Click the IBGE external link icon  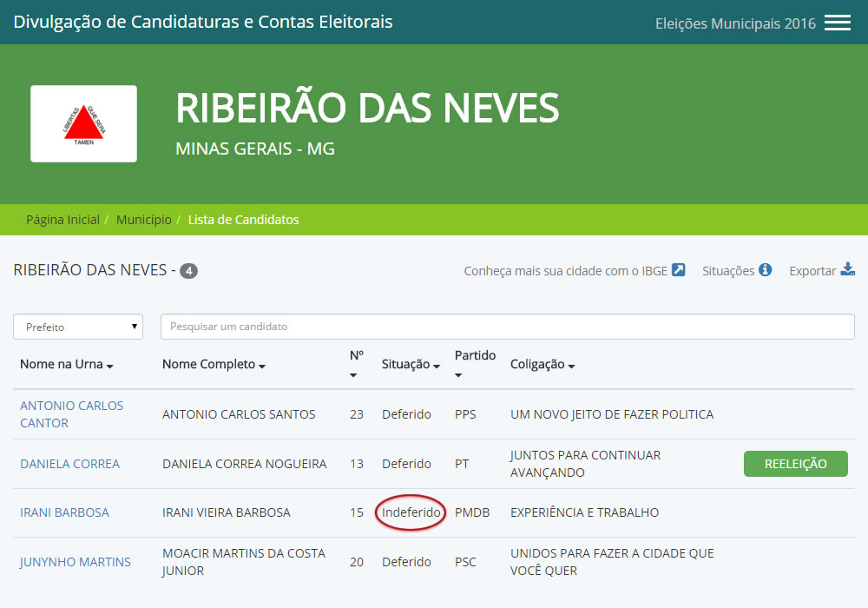679,270
